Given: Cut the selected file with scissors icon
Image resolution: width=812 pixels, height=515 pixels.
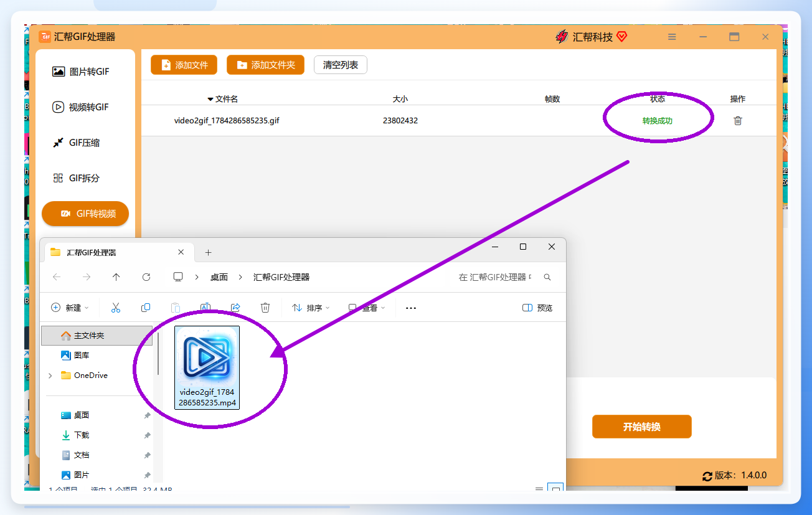Looking at the screenshot, I should pos(116,308).
